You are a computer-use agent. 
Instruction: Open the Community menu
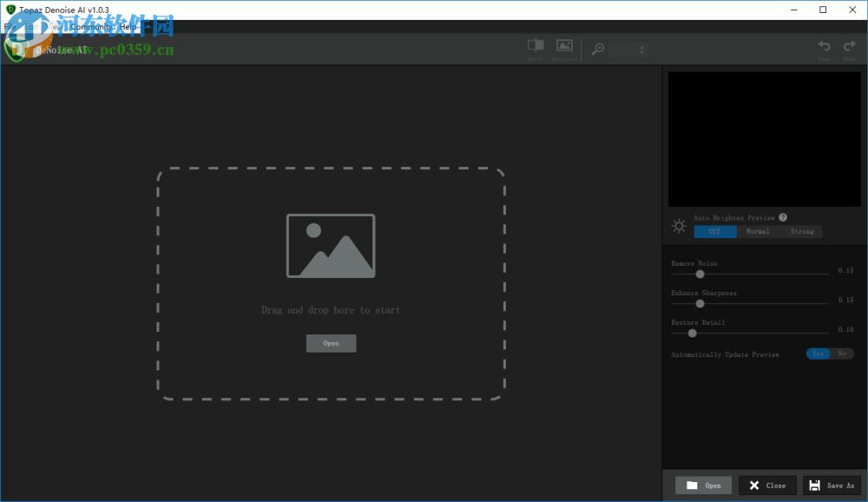click(x=91, y=27)
